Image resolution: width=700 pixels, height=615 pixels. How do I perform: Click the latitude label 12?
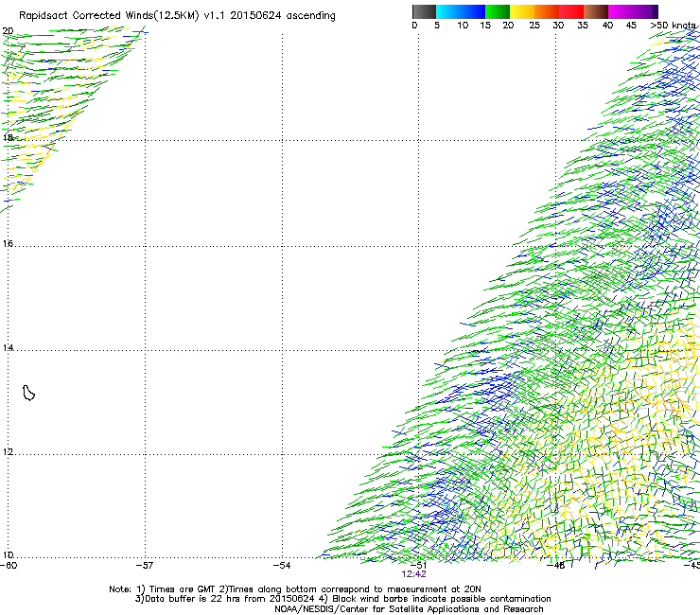point(8,452)
